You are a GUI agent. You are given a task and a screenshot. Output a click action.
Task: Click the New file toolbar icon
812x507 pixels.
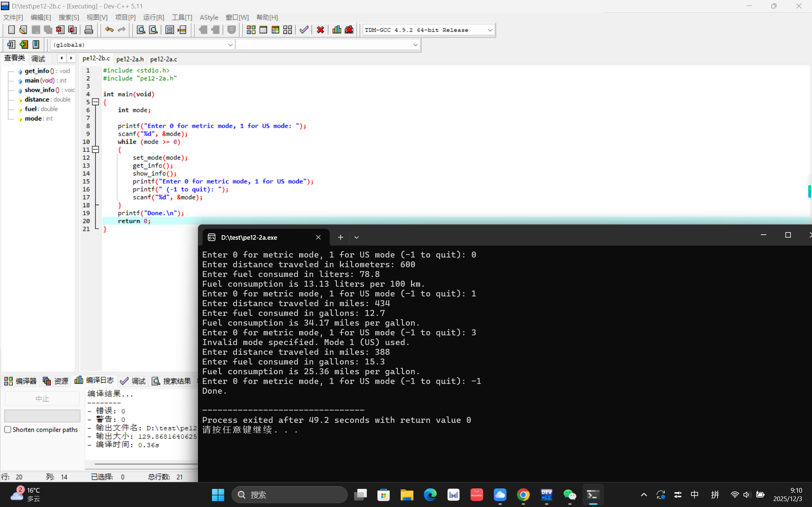pos(11,30)
